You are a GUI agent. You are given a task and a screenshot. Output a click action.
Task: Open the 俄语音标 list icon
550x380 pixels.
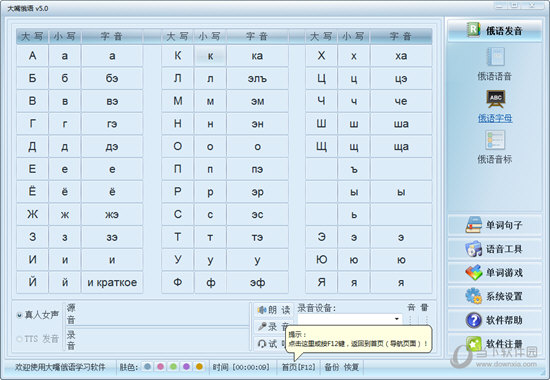pyautogui.click(x=495, y=140)
